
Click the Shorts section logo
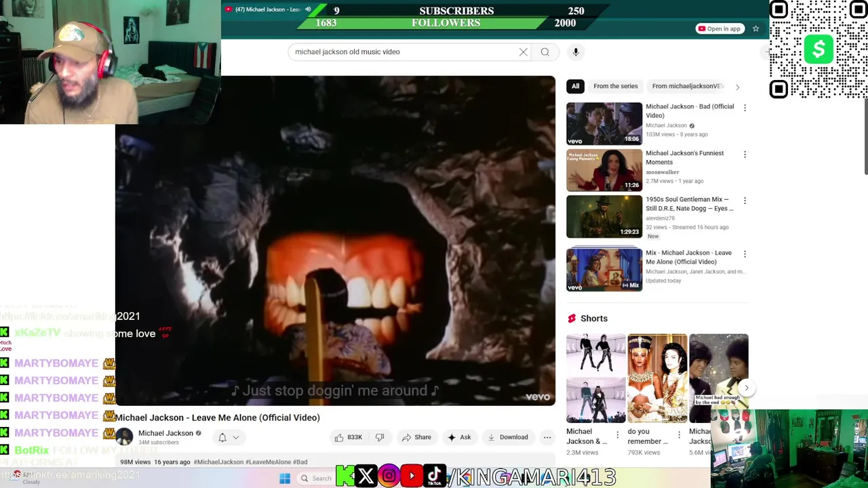[572, 319]
